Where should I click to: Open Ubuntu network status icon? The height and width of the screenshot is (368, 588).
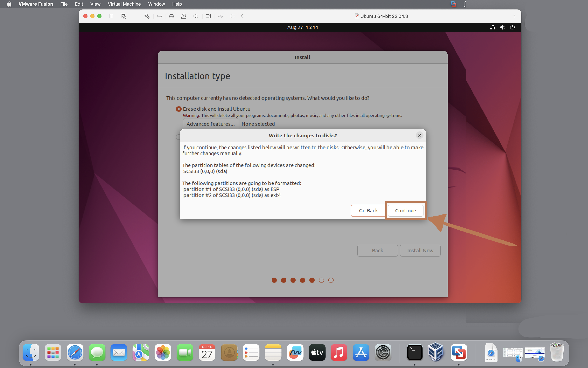(x=493, y=27)
